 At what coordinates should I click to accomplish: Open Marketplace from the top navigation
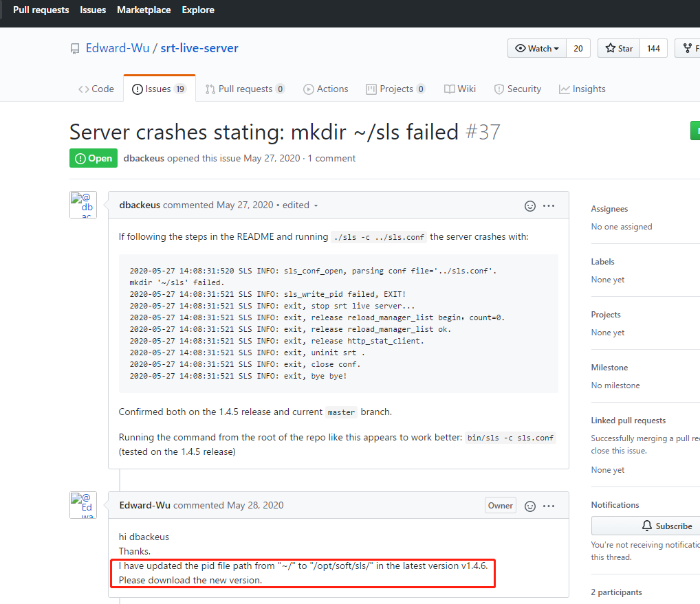(x=144, y=10)
